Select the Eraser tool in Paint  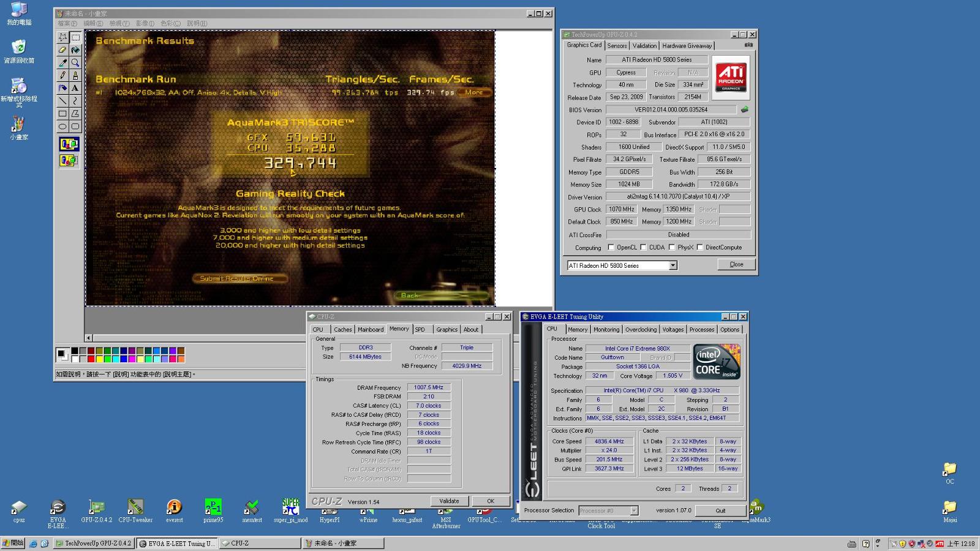(x=62, y=50)
